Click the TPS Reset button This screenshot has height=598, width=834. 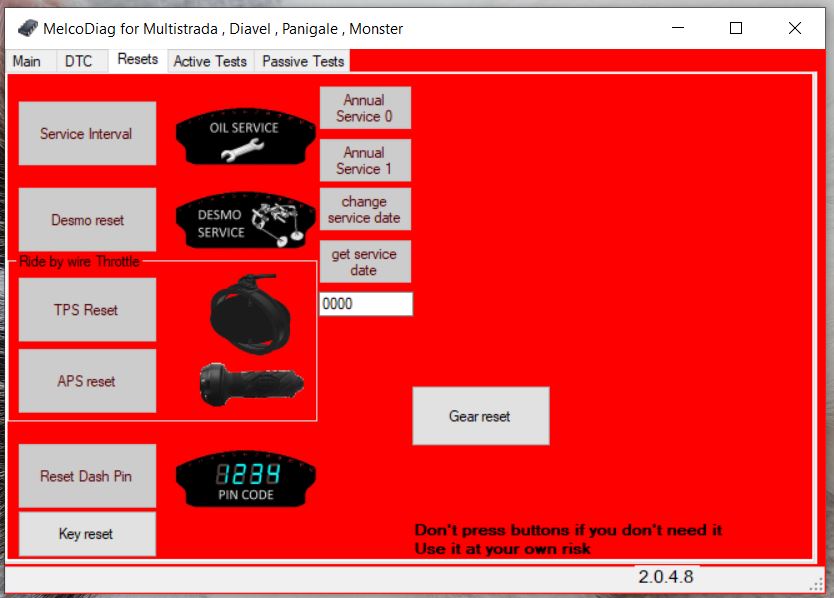[x=87, y=310]
